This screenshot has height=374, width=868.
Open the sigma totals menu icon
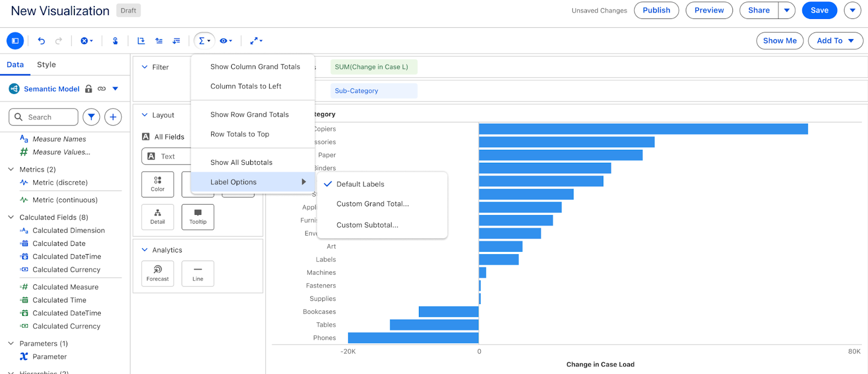[x=205, y=41]
